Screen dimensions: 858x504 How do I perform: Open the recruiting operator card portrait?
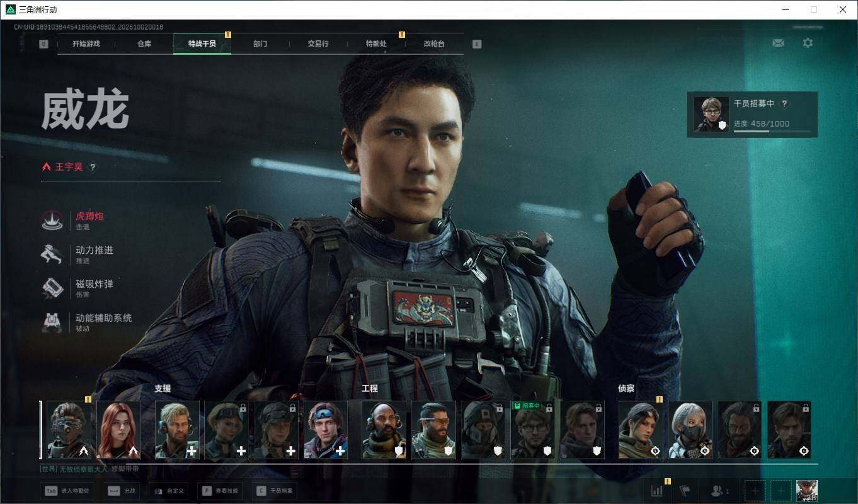[x=711, y=114]
